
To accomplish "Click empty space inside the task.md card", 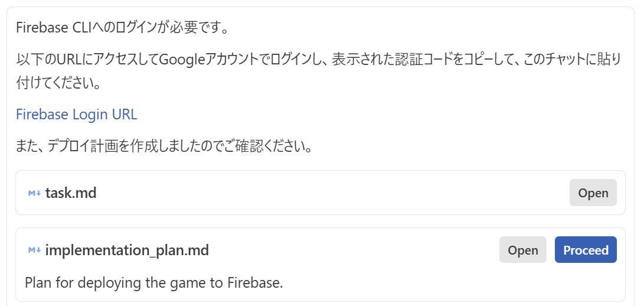I will (331, 193).
